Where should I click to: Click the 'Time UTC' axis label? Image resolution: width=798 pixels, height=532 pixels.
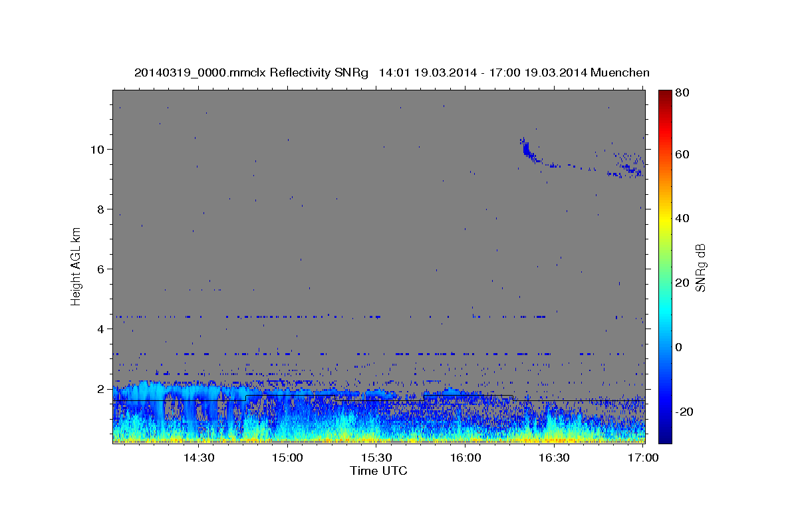click(x=378, y=471)
